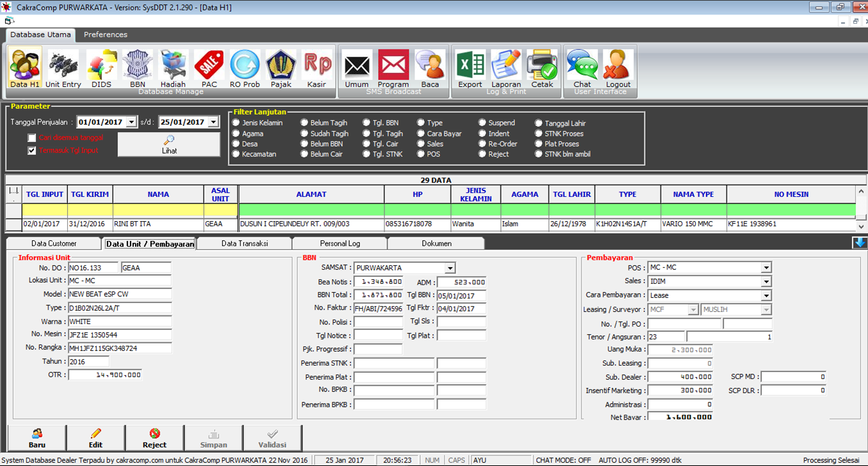Image resolution: width=868 pixels, height=466 pixels.
Task: Click the Cetak printer icon
Action: click(x=542, y=68)
